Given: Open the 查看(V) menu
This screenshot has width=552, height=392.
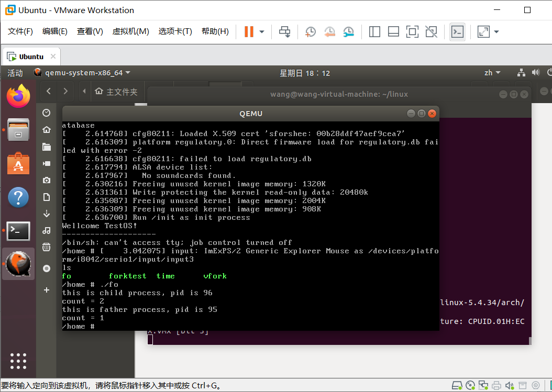Looking at the screenshot, I should tap(90, 31).
